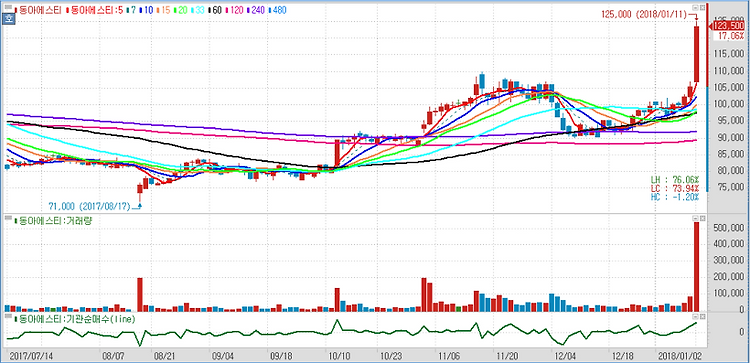Click the 12/04 date axis label
The width and height of the screenshot is (750, 363).
(x=566, y=356)
